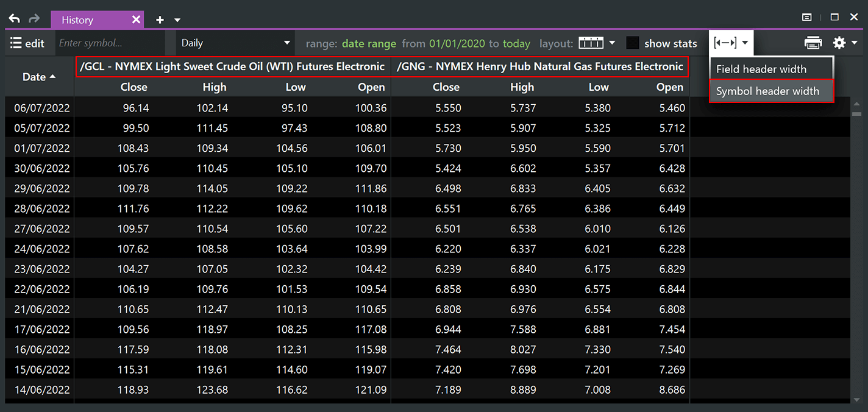Click High header under /GCL
This screenshot has width=868, height=412.
(215, 87)
